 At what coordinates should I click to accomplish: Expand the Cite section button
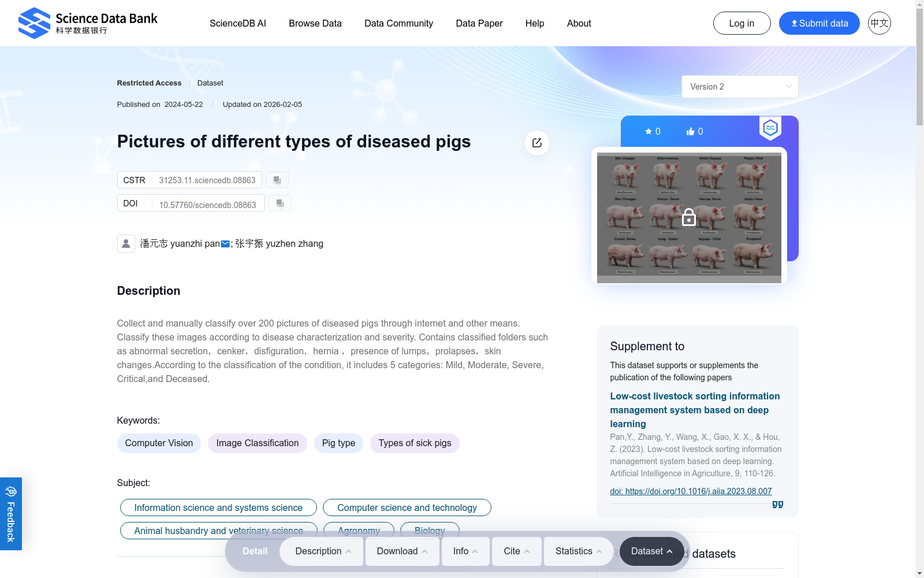click(516, 551)
